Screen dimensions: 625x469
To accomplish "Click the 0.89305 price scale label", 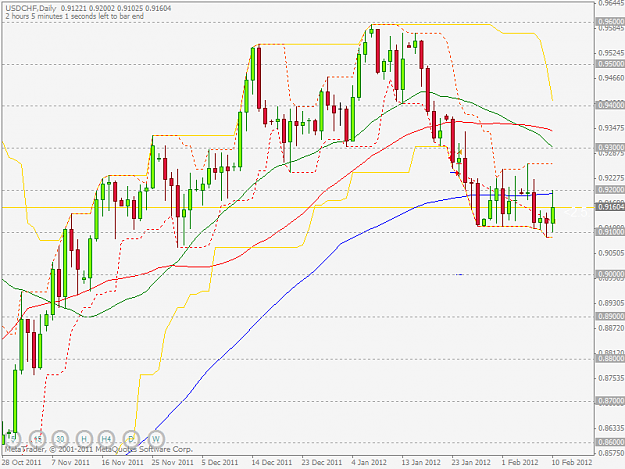I will (x=611, y=303).
